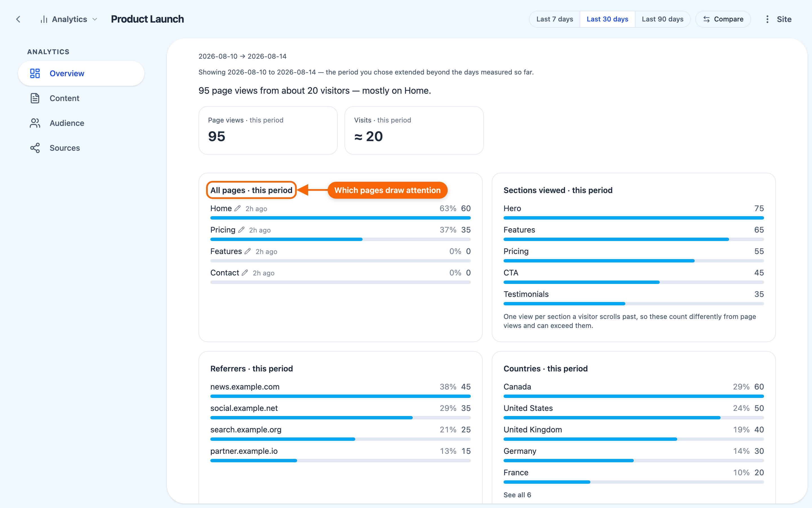Click the Product Launch title
The image size is (812, 508).
pyautogui.click(x=147, y=19)
